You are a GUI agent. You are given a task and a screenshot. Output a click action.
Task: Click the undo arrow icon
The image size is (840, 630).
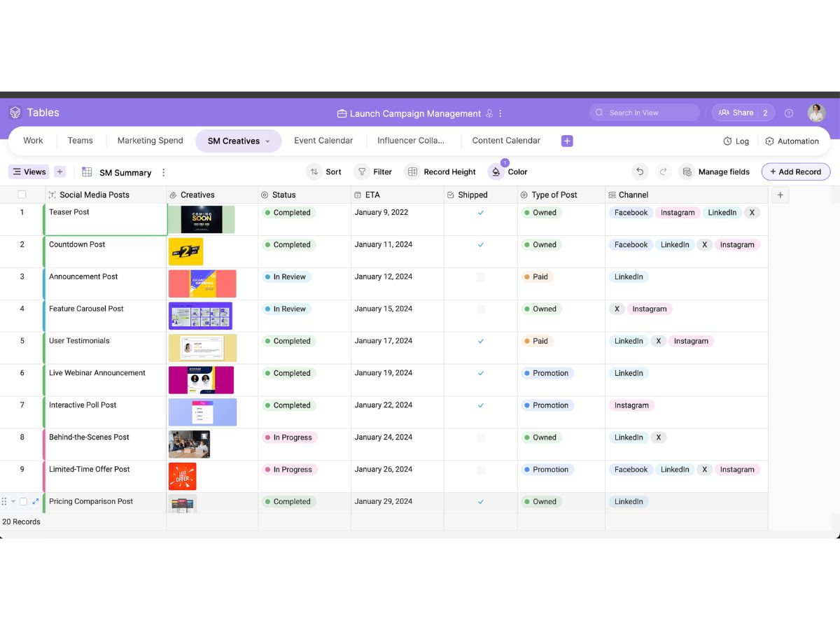pos(639,171)
